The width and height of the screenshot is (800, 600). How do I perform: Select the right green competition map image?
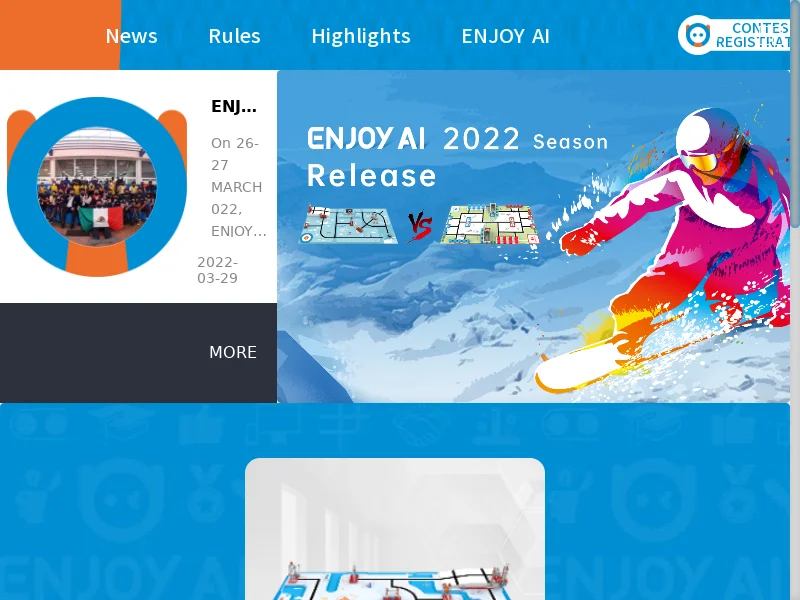point(490,224)
